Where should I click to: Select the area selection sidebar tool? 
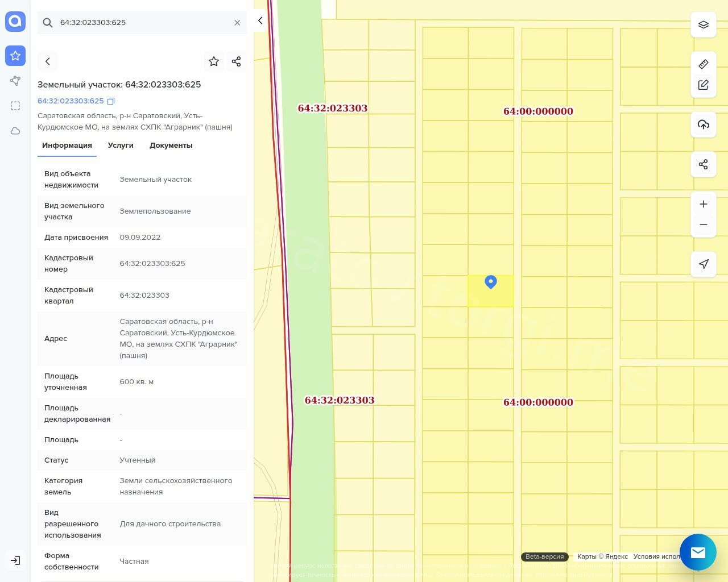pyautogui.click(x=15, y=106)
